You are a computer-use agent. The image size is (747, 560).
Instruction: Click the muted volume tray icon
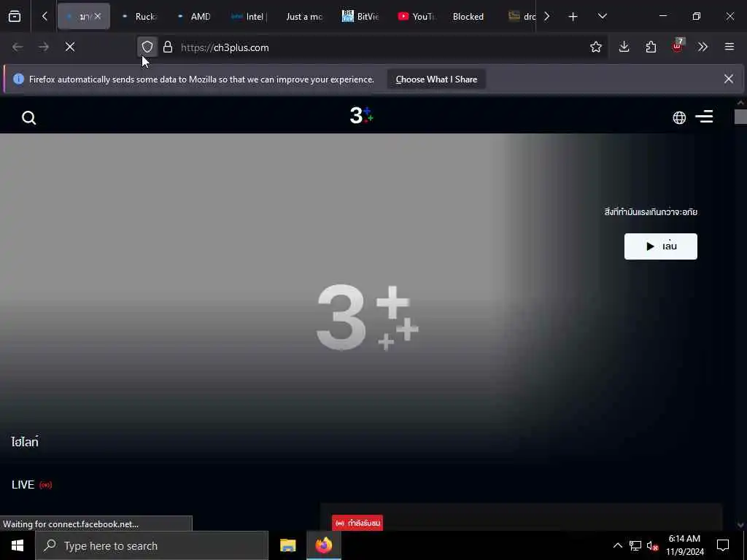point(652,545)
